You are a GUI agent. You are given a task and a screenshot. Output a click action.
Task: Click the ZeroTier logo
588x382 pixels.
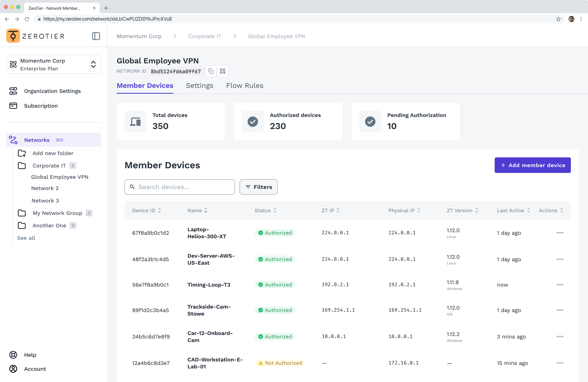tap(35, 36)
